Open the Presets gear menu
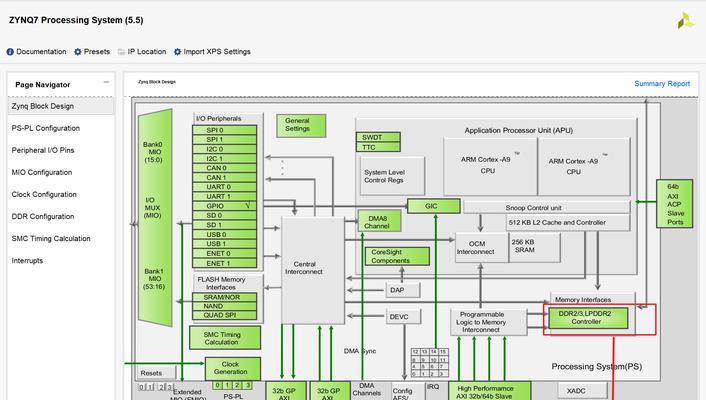The width and height of the screenshot is (706, 400). point(78,52)
